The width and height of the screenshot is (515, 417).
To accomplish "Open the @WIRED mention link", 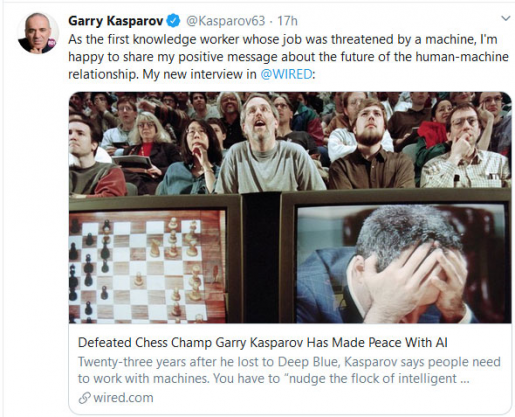I will 286,74.
